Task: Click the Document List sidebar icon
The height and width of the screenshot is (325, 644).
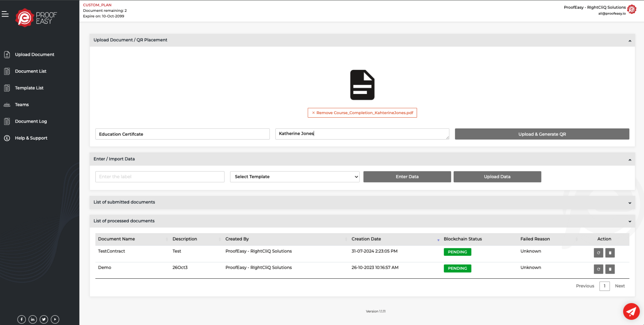Action: [7, 71]
